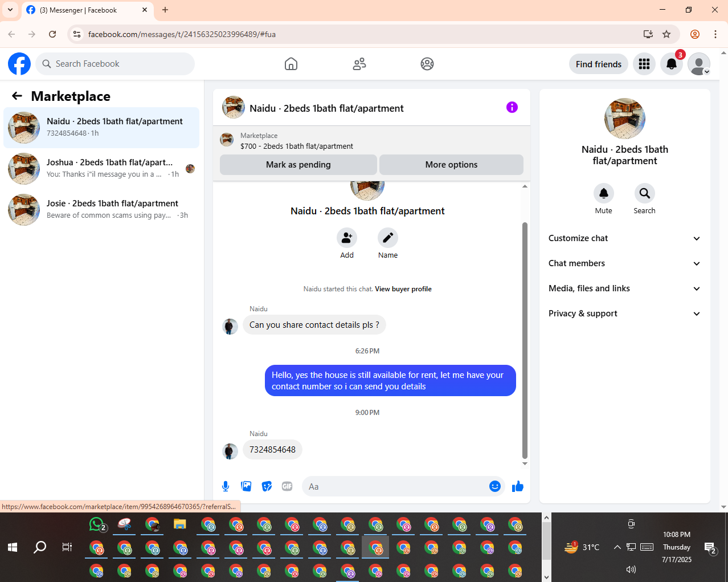Click the Mark as pending button

(x=298, y=165)
